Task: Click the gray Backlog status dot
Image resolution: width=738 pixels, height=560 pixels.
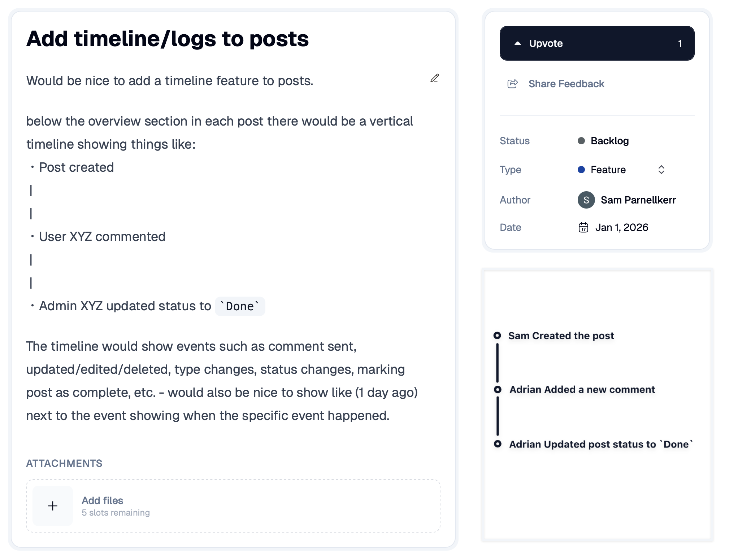Action: click(x=581, y=141)
